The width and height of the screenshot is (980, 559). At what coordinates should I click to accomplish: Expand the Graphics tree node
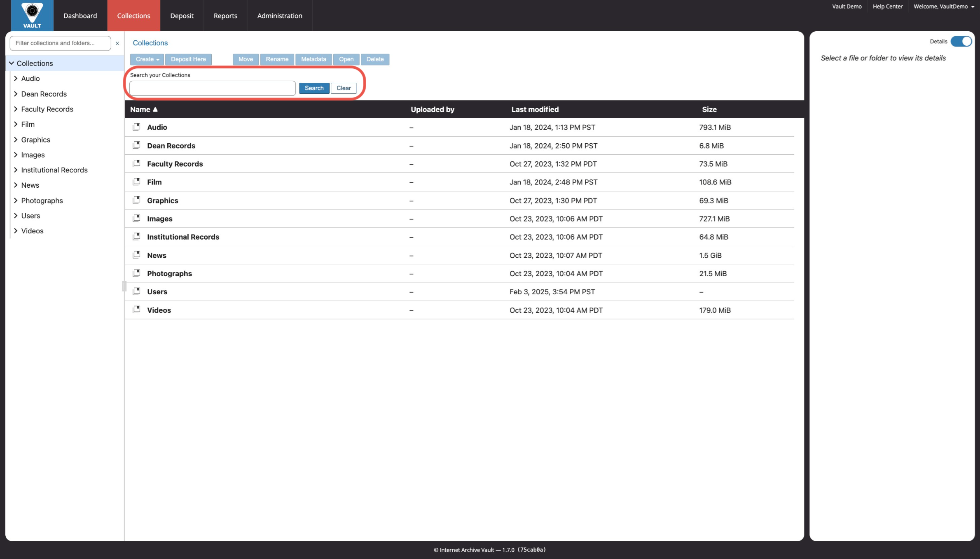(16, 140)
